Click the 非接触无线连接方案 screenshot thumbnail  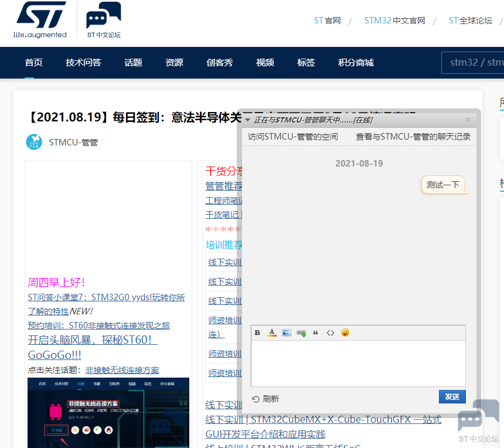(108, 413)
